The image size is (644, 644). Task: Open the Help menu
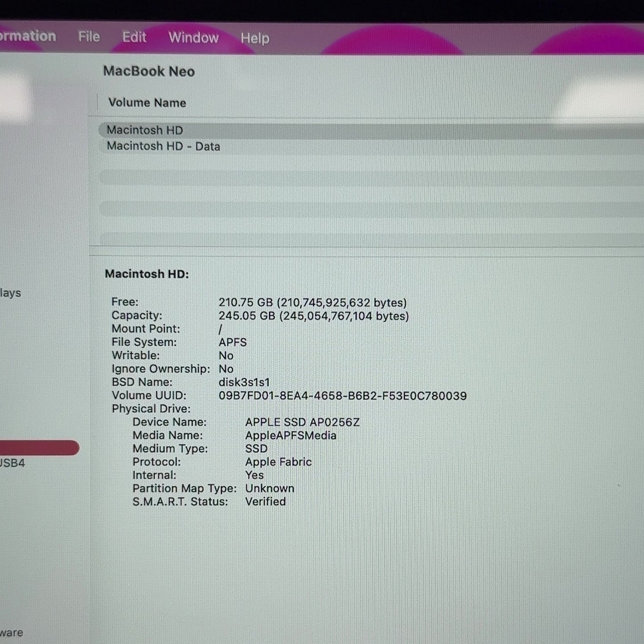(x=255, y=38)
